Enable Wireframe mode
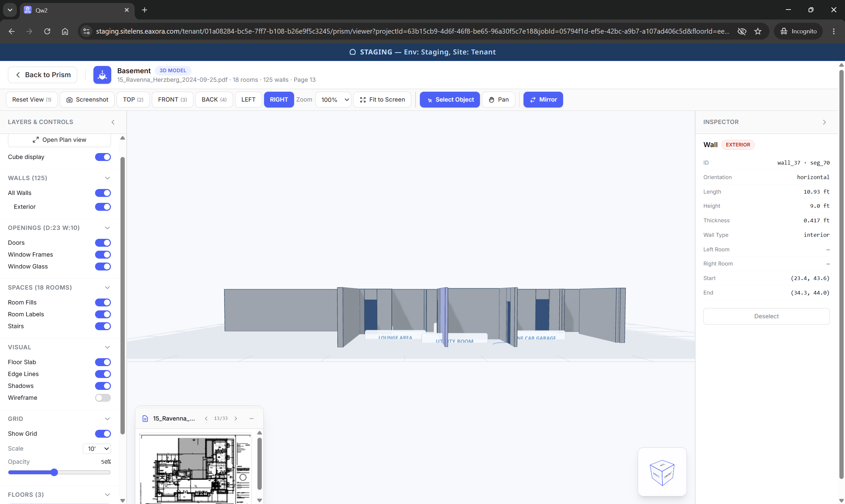Screen dimensions: 845x504 tap(103, 398)
